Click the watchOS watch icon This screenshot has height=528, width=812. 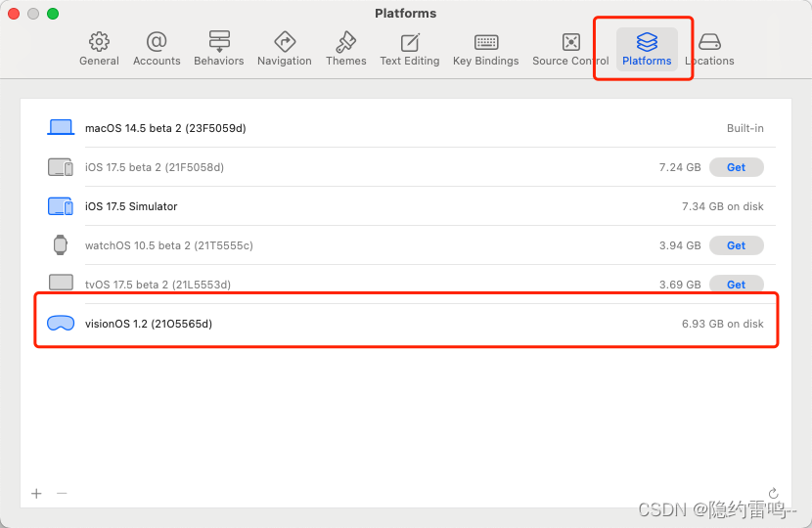[x=61, y=244]
